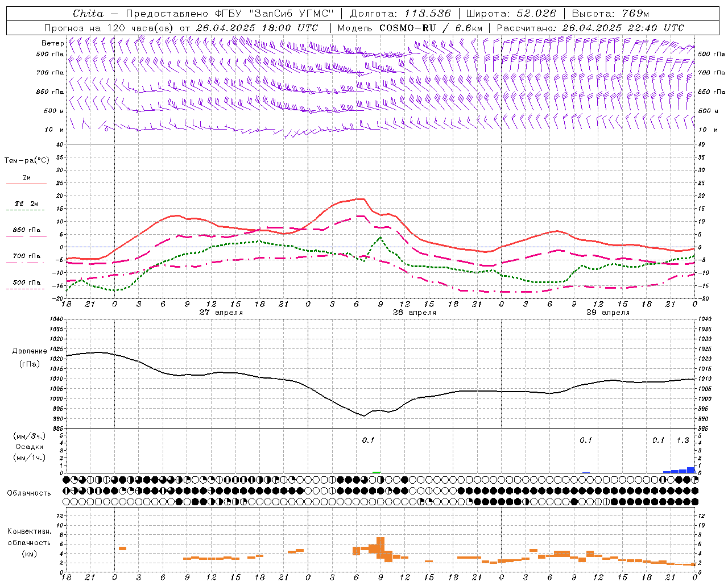This screenshot has height=582, width=728.
Task: Click the "Осадки" precipitation label
Action: pyautogui.click(x=30, y=447)
